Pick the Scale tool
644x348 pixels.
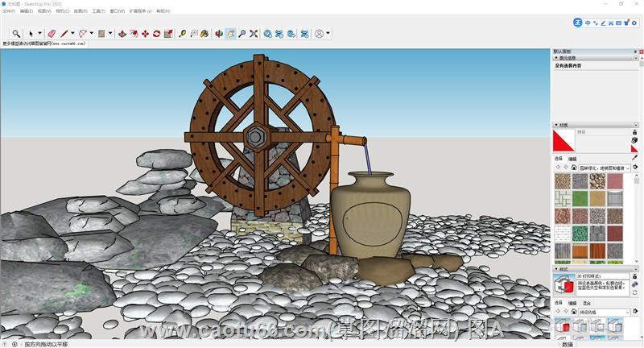pyautogui.click(x=168, y=34)
